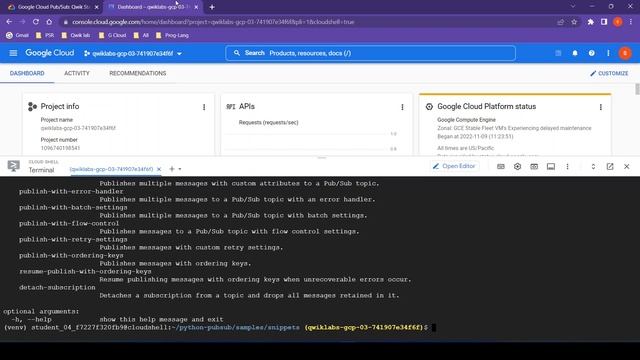640x360 pixels.
Task: Click the Google Cloud Platform status heading
Action: [x=487, y=107]
